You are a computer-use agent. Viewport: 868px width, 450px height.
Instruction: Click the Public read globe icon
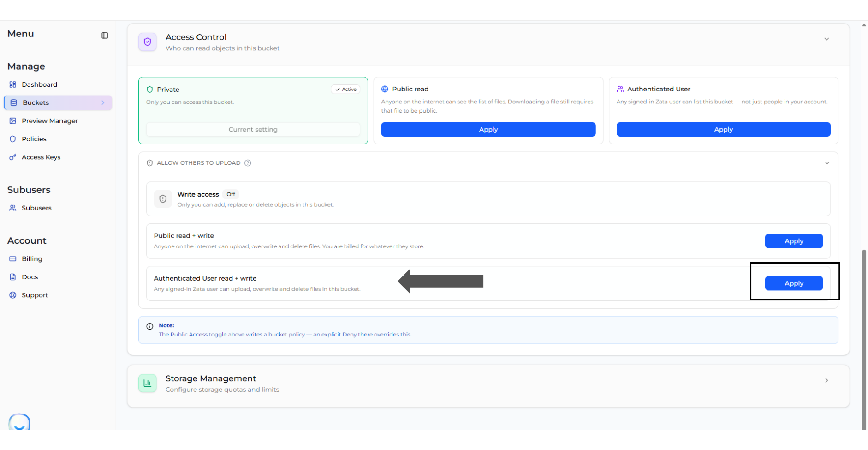(385, 89)
